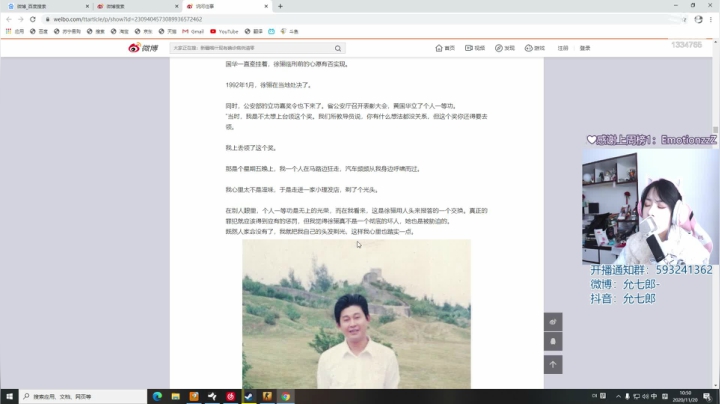Screen dimensions: 720x404
Task: Click the Weibo share floating side button
Action: click(x=553, y=322)
